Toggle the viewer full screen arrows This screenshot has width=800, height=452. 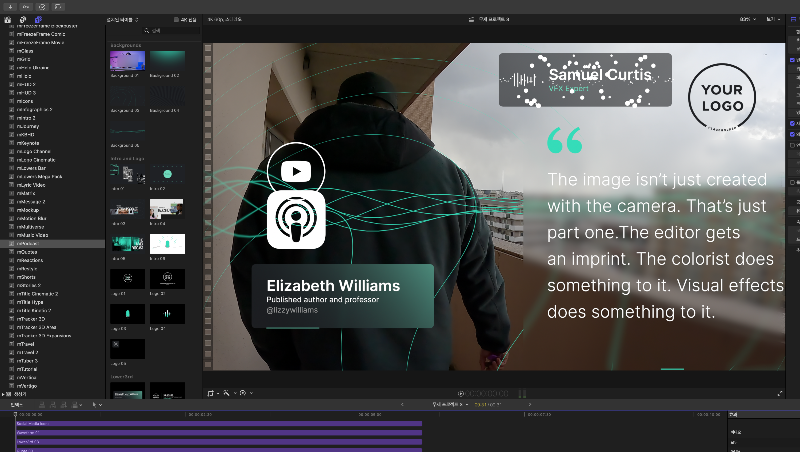(780, 393)
